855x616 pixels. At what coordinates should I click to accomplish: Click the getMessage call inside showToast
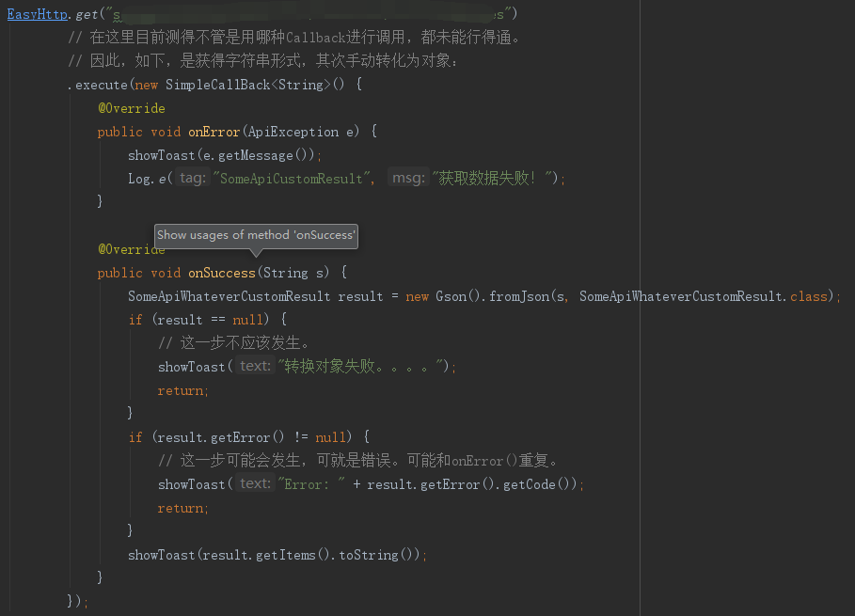(x=253, y=154)
